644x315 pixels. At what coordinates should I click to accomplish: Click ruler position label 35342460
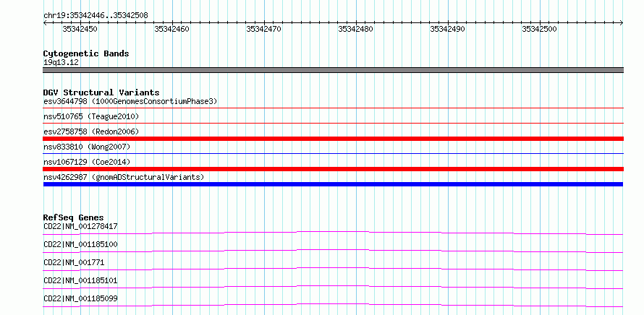pyautogui.click(x=171, y=29)
